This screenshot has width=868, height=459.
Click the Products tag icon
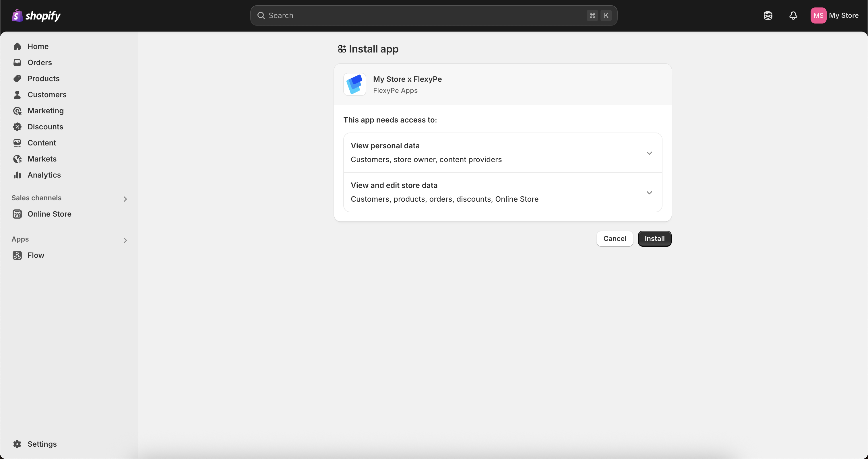17,79
